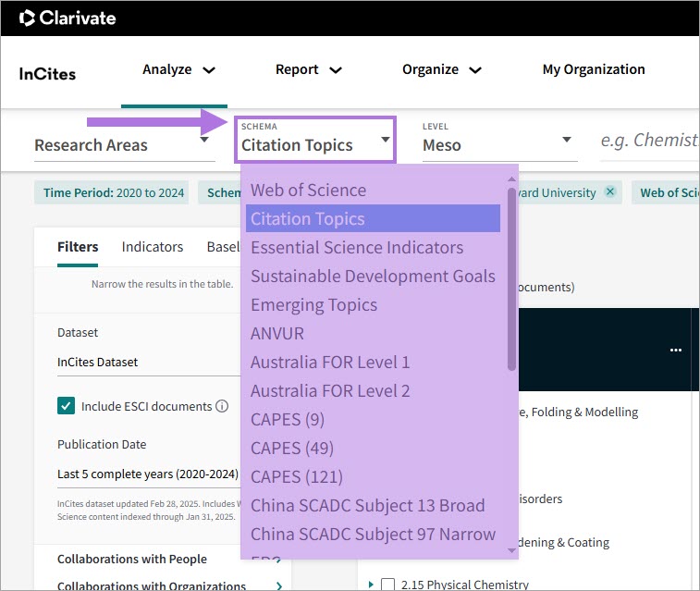700x591 pixels.
Task: Choose Essential Science Indicators schema
Action: (373, 247)
